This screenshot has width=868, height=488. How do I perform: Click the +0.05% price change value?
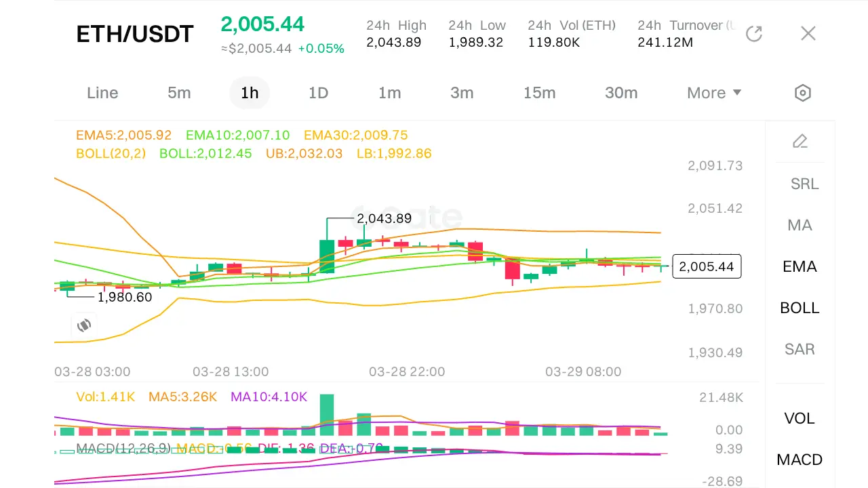coord(321,49)
